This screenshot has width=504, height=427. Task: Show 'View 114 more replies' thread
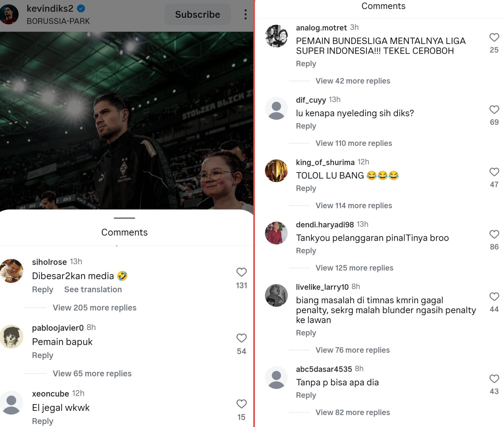pos(354,206)
